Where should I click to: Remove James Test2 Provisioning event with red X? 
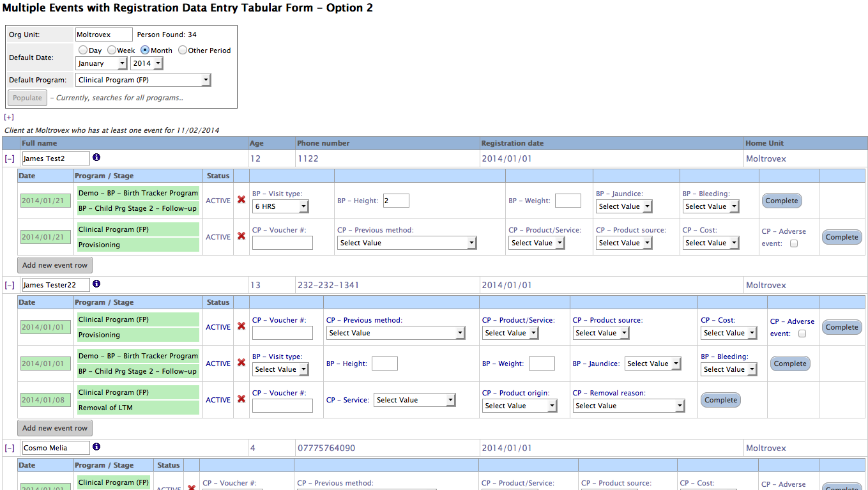[x=241, y=236]
